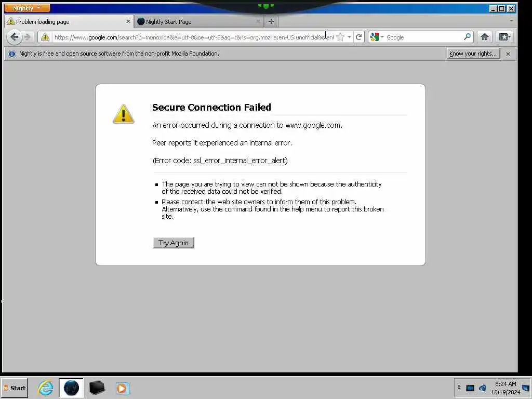Close the Nightly browser window
The height and width of the screenshot is (399, 532).
click(511, 8)
